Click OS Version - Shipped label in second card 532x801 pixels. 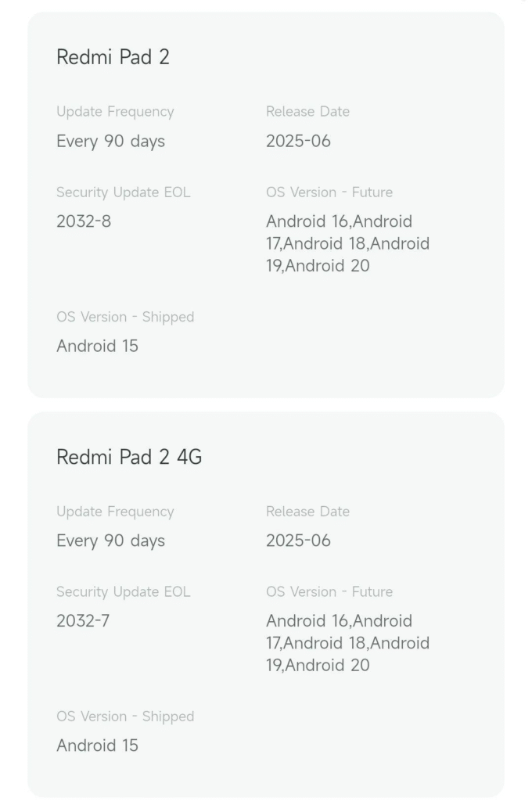pyautogui.click(x=125, y=717)
